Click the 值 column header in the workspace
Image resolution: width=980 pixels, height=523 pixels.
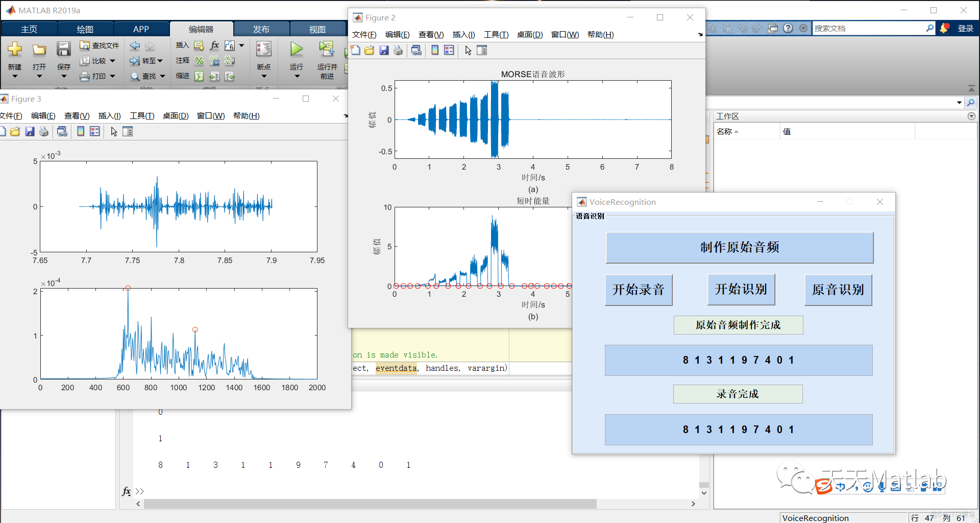[847, 131]
